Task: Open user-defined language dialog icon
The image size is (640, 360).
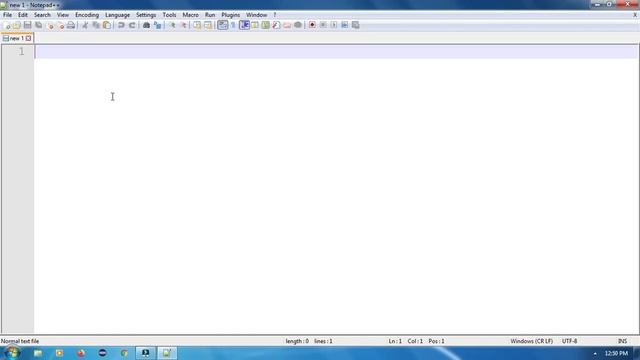Action: click(255, 25)
